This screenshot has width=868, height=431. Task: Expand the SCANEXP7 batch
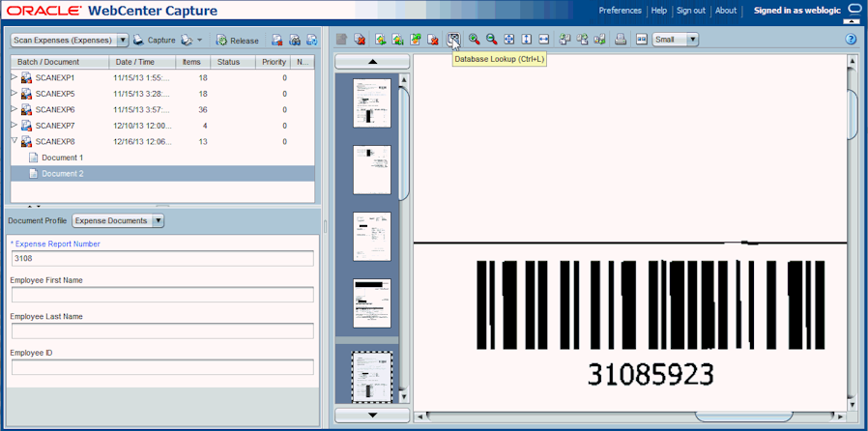point(14,126)
